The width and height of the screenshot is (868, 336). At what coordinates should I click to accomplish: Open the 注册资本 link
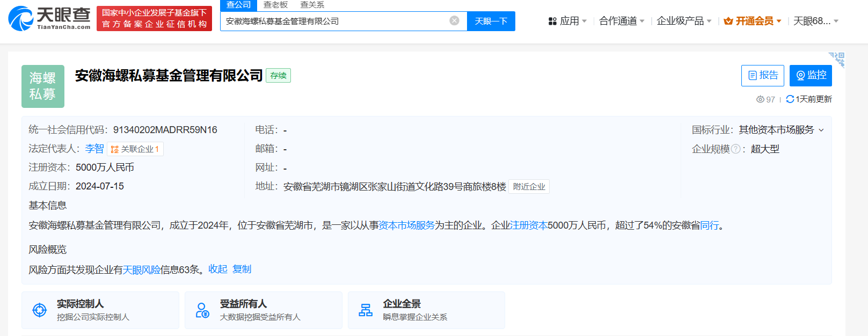tap(529, 225)
